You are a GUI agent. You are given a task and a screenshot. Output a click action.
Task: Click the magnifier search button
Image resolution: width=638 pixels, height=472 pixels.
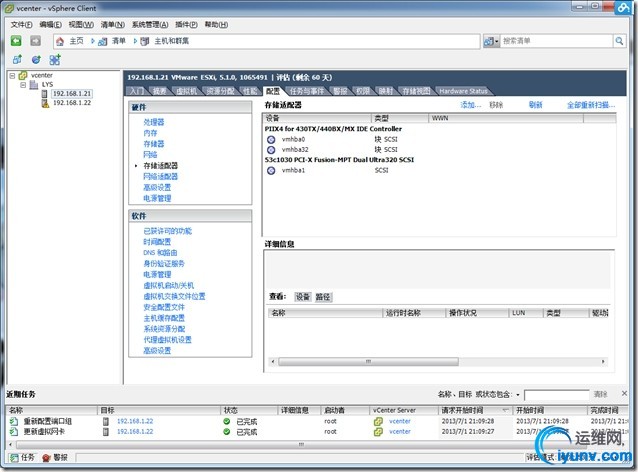(x=619, y=41)
